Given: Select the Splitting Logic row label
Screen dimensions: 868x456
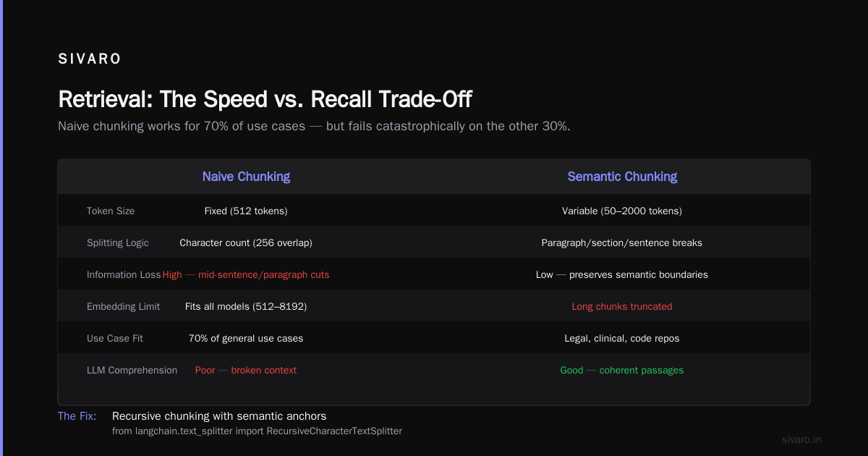Looking at the screenshot, I should (118, 243).
